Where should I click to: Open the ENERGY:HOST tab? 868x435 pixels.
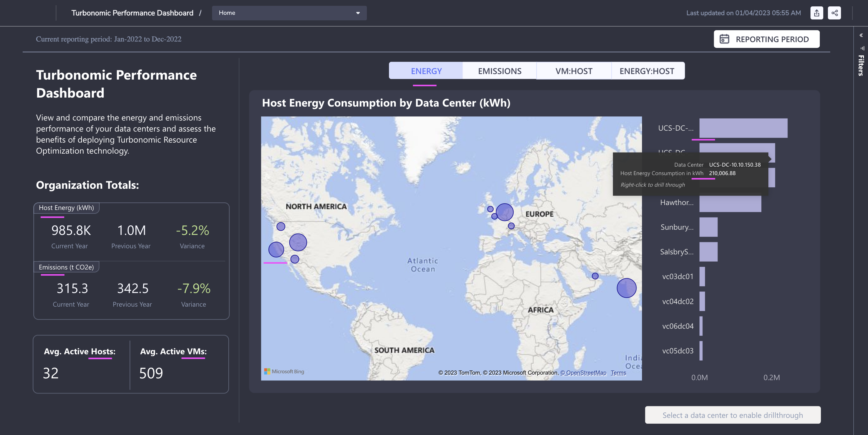coord(647,71)
